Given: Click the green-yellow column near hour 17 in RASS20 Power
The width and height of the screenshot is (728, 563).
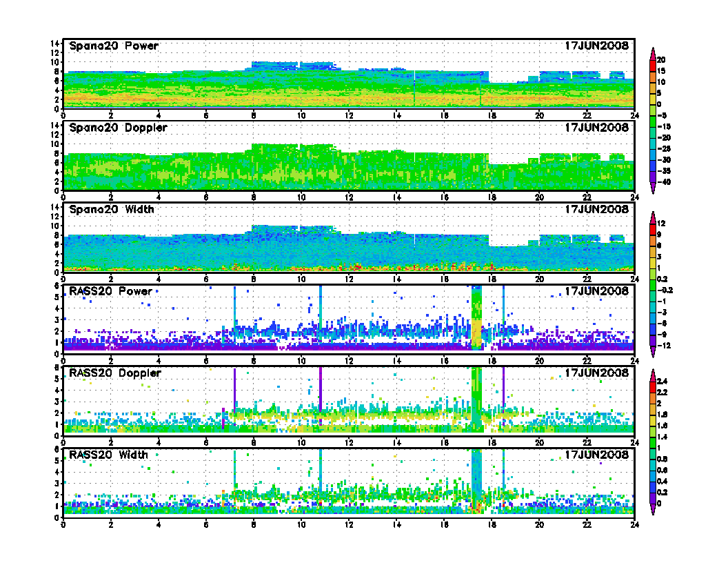Looking at the screenshot, I should 476,318.
